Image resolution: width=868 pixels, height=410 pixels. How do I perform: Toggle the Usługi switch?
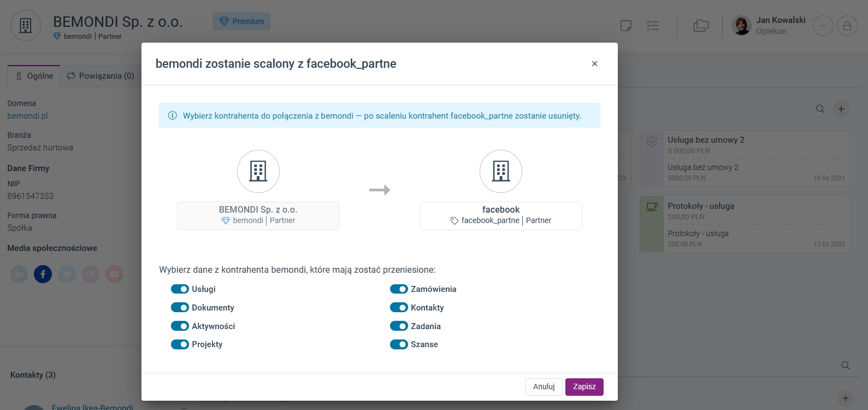click(180, 289)
